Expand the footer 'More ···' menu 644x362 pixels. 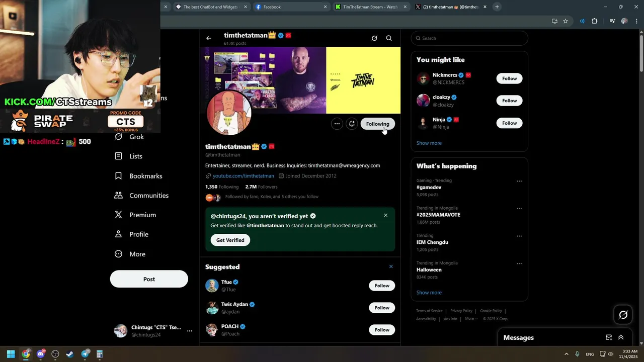(x=471, y=319)
